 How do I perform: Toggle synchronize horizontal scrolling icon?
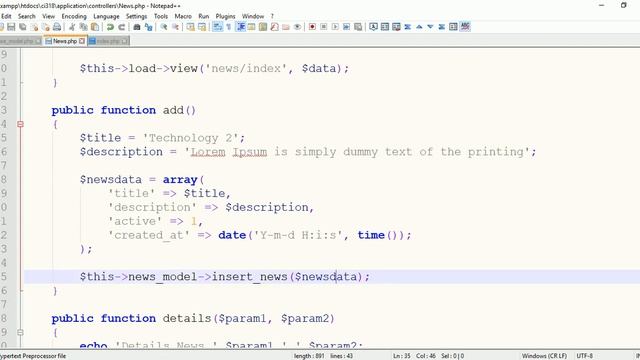coord(202,27)
